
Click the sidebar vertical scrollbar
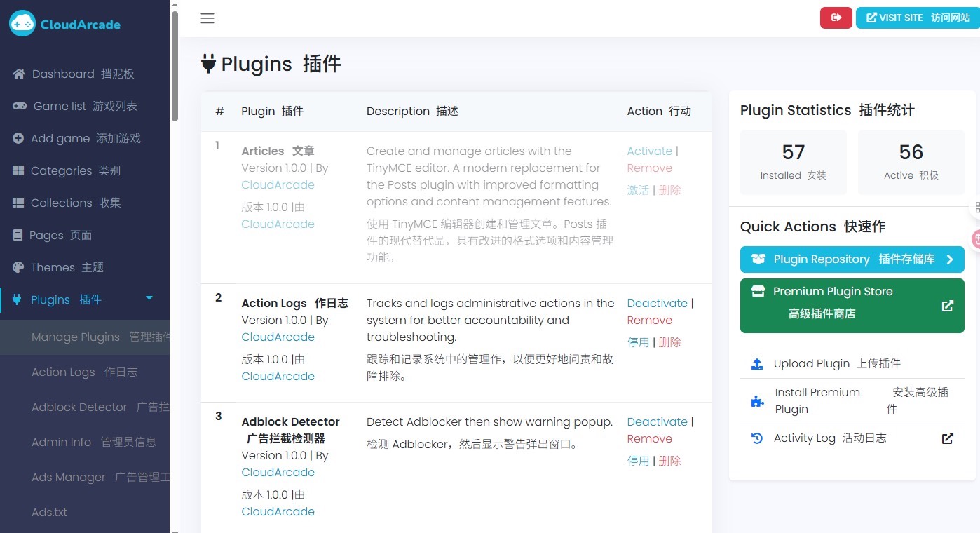click(x=175, y=63)
